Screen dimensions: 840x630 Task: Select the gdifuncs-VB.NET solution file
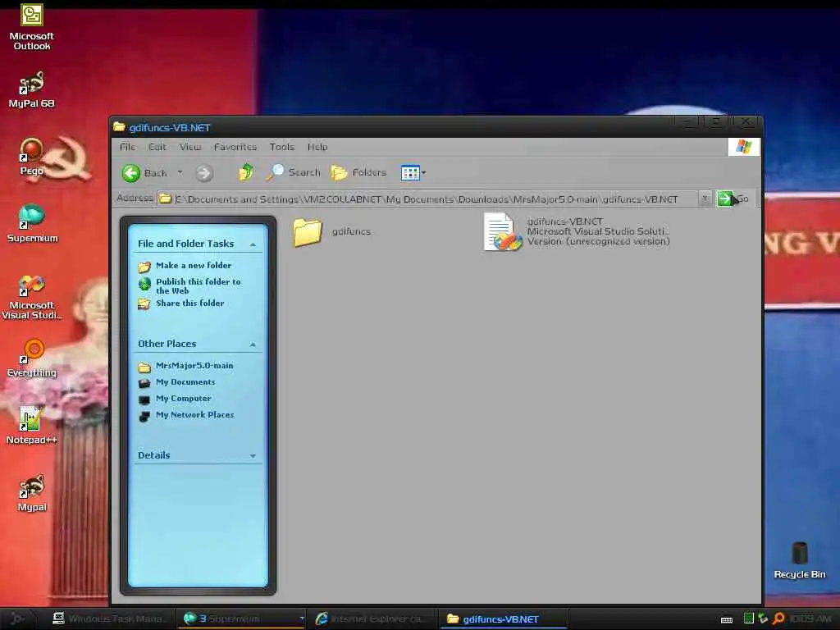coord(577,231)
